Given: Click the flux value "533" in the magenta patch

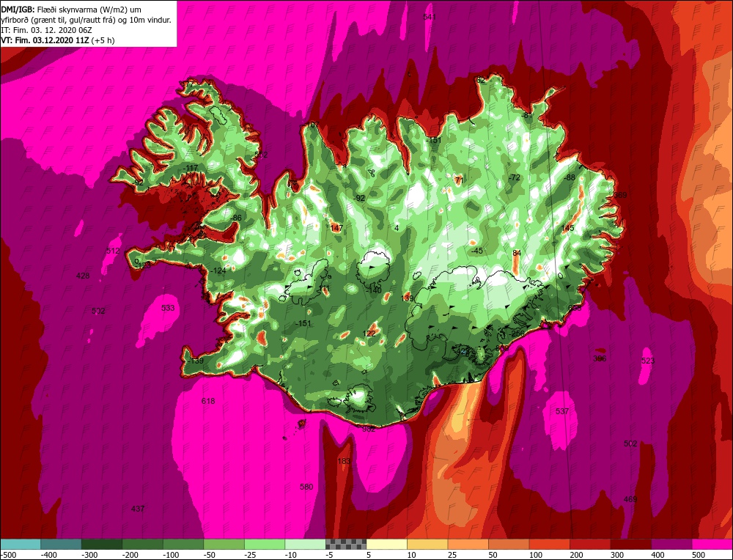Looking at the screenshot, I should [x=168, y=308].
